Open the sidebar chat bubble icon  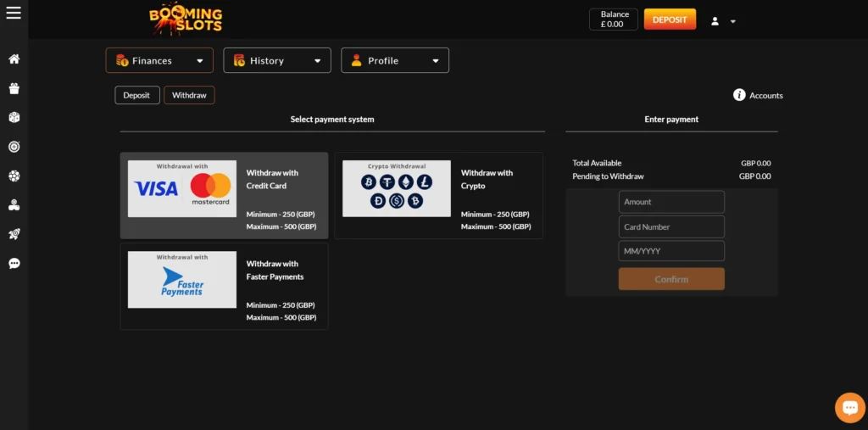pyautogui.click(x=14, y=264)
